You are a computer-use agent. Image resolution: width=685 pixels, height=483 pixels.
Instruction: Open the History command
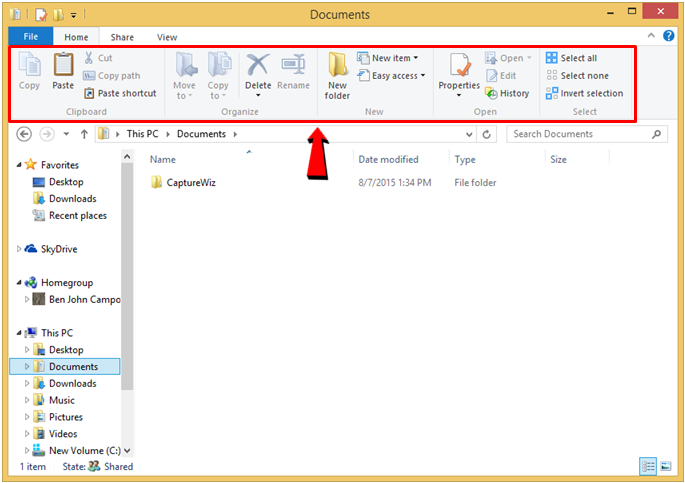[x=507, y=93]
